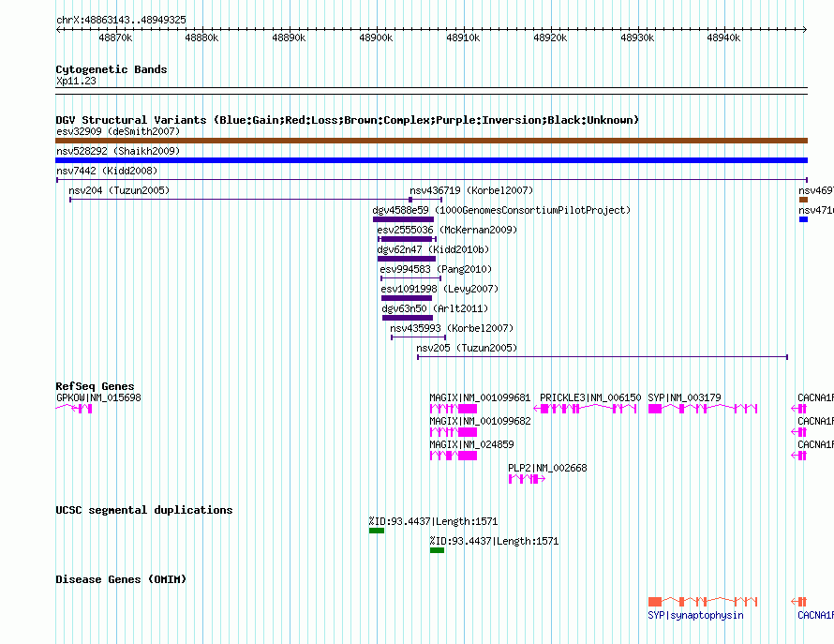Select the nsv7442 (Kidd2008) variant line
This screenshot has height=644, width=834.
click(431, 180)
